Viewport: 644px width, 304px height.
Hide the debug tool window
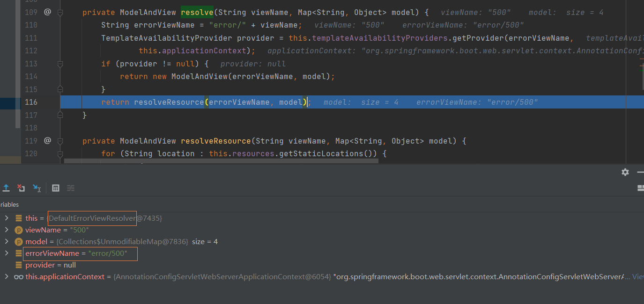[x=640, y=172]
